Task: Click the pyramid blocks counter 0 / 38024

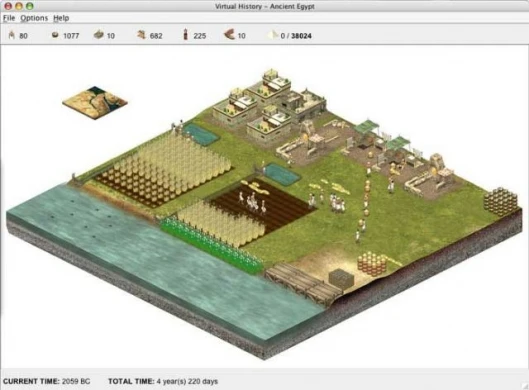Action: tap(296, 36)
